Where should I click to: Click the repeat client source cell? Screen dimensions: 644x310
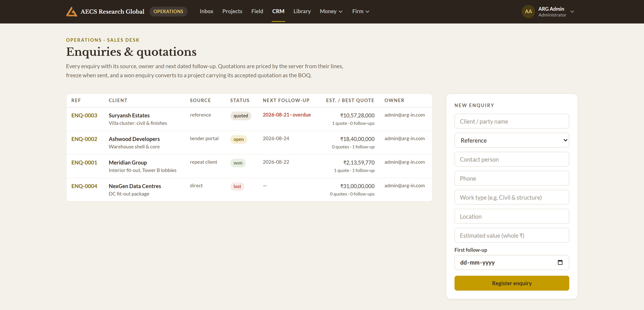pyautogui.click(x=203, y=162)
